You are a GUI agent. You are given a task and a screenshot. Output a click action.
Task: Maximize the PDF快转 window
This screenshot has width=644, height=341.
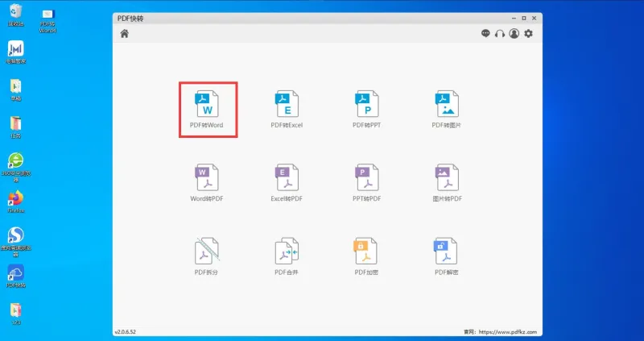(524, 19)
